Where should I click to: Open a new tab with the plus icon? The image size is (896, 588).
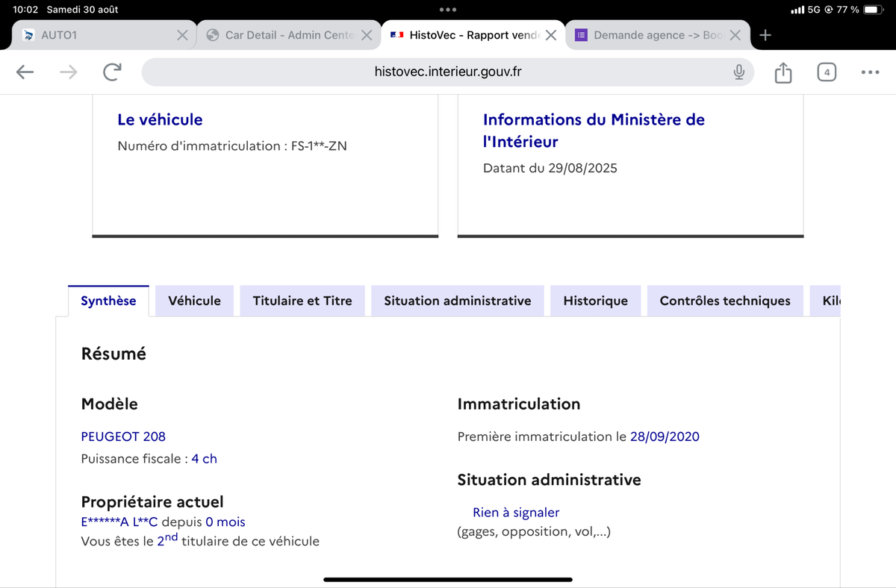point(765,35)
